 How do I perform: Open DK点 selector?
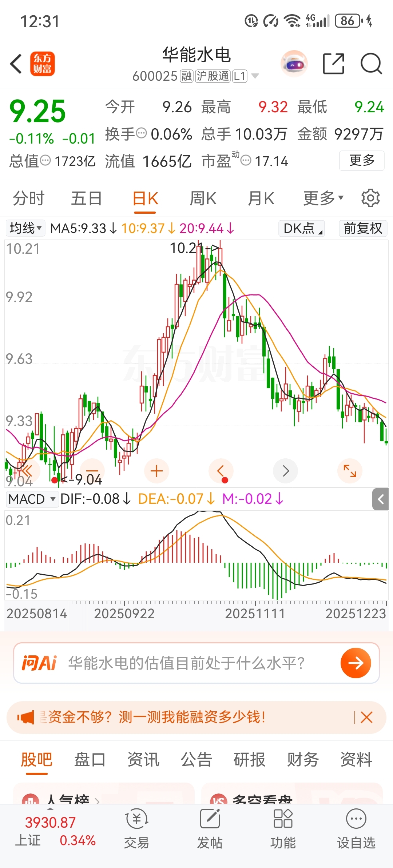(x=302, y=228)
